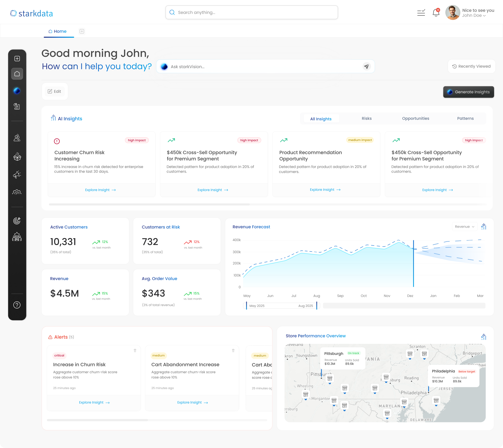Screen dimensions: 503x448
Task: Open the target goals sidebar icon
Action: click(x=17, y=221)
